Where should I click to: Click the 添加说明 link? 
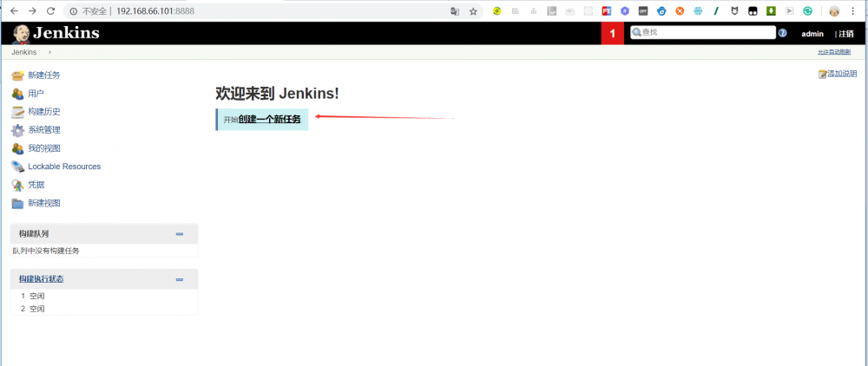coord(842,74)
